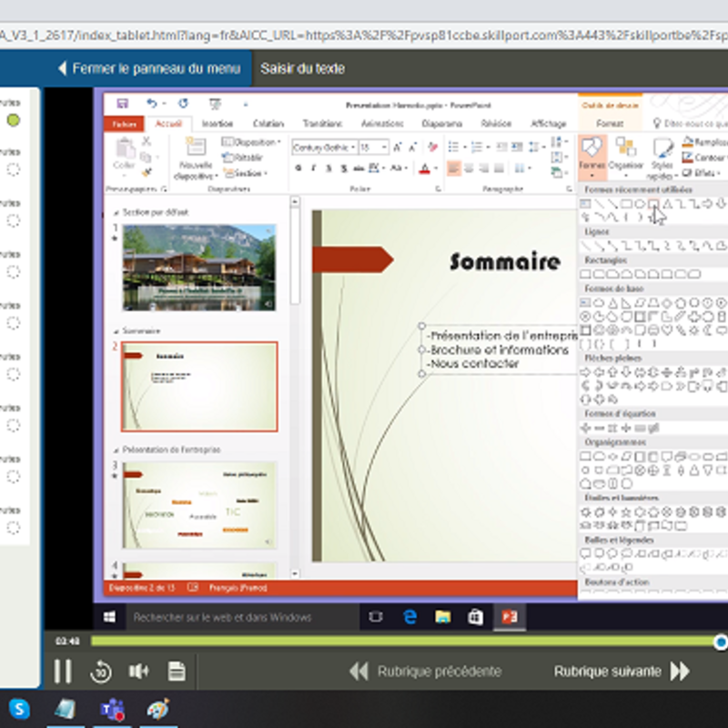Screen dimensions: 728x728
Task: Click the Cut scissors icon
Action: (x=147, y=141)
